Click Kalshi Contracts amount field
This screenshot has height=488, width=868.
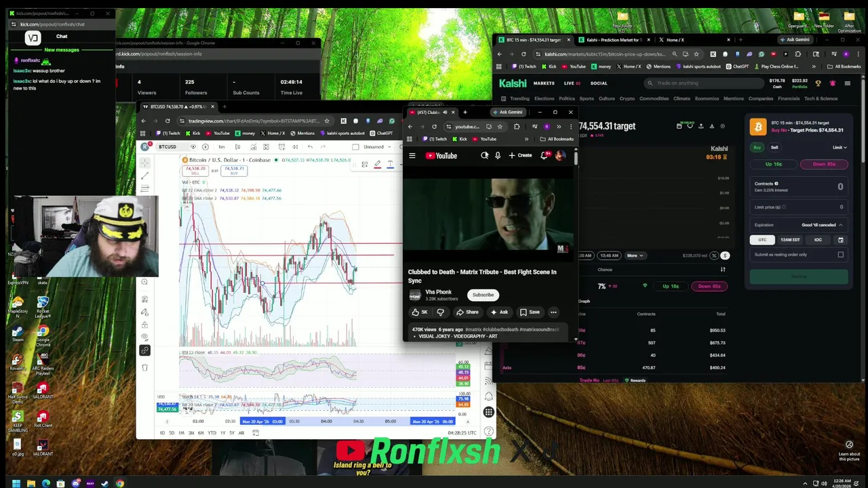coord(799,187)
